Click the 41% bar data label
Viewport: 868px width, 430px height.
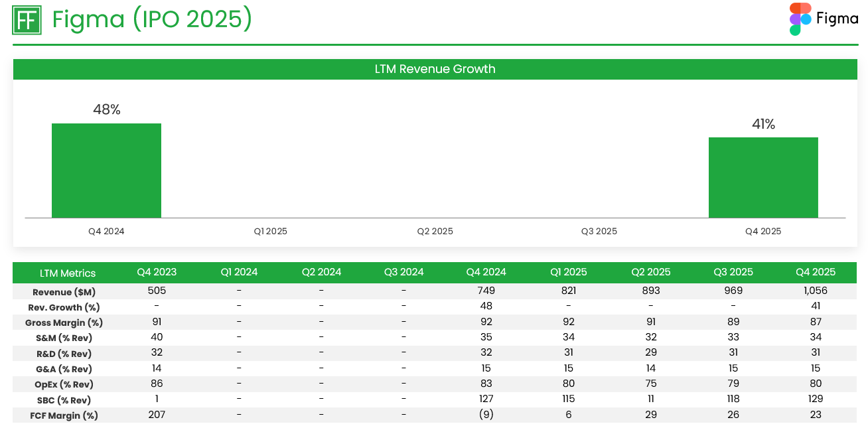[763, 124]
